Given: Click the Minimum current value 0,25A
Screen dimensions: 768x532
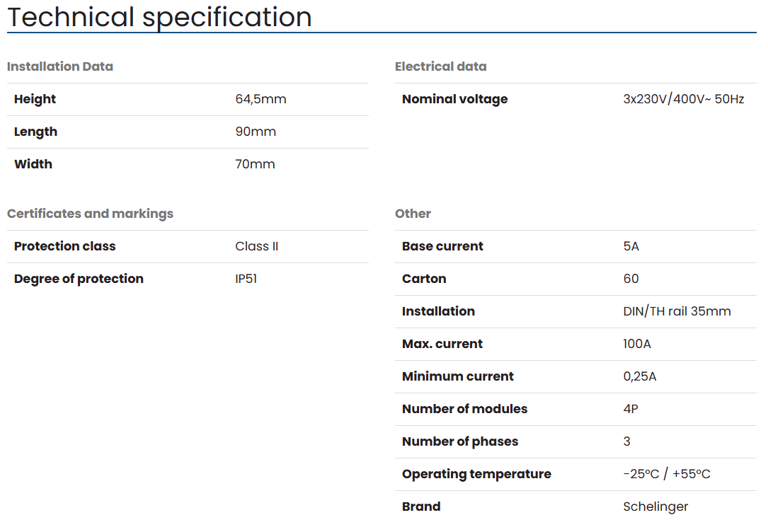Looking at the screenshot, I should (640, 376).
